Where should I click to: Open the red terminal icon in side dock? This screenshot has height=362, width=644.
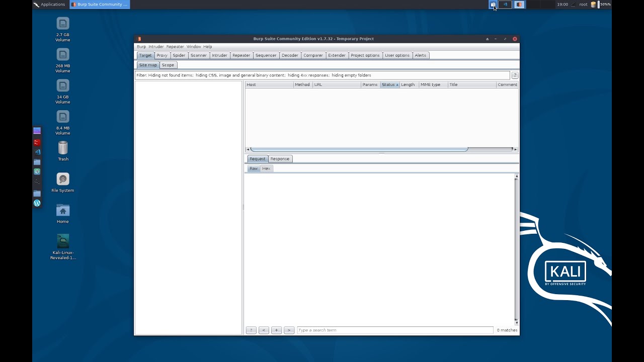point(37,142)
